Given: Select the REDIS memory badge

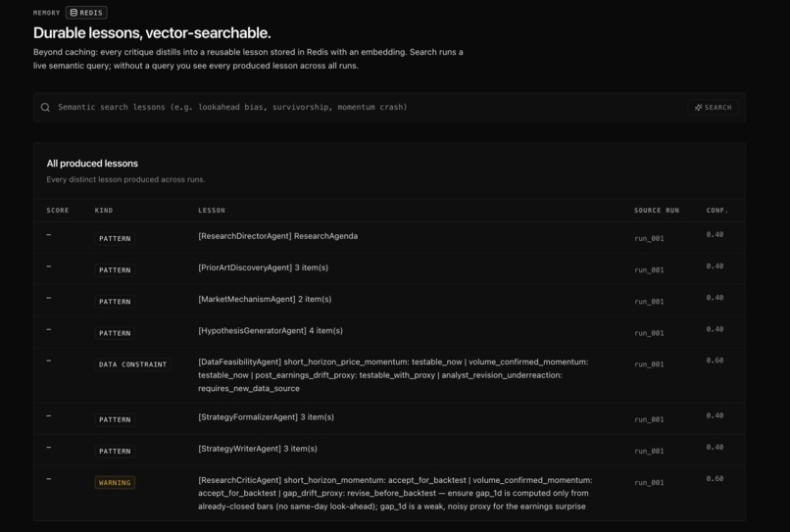Looking at the screenshot, I should (86, 13).
